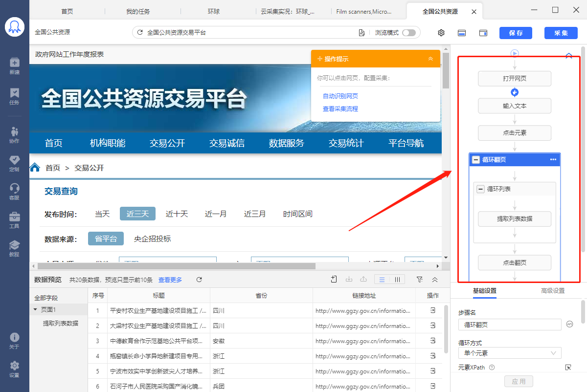Click the home icon in the breadcrumb
This screenshot has width=587, height=392.
click(35, 168)
